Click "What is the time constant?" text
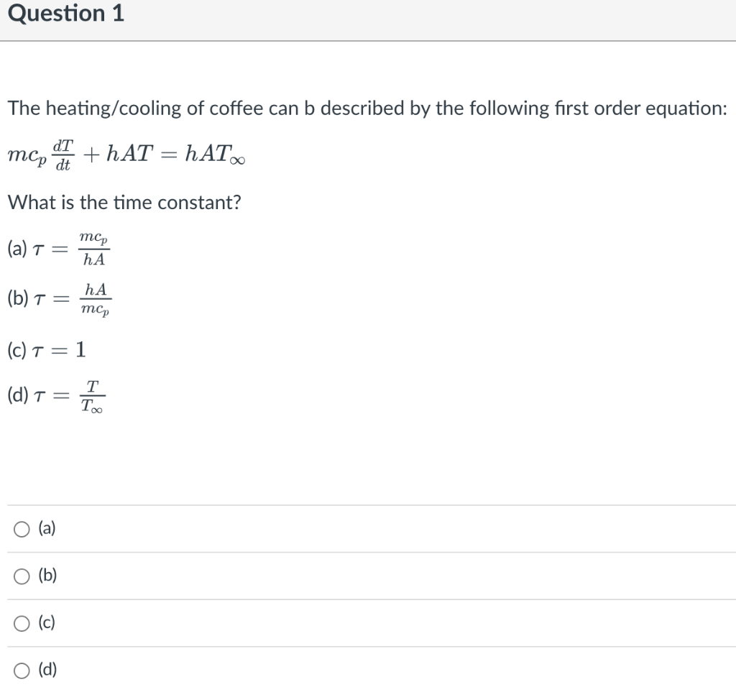The width and height of the screenshot is (736, 700). (124, 203)
